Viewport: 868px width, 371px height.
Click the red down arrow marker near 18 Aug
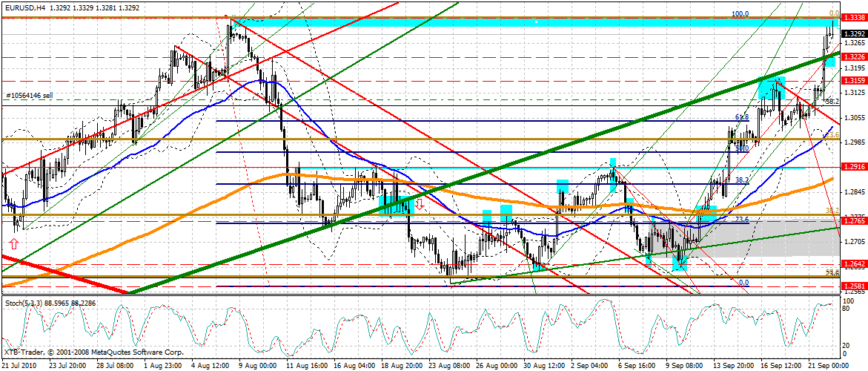click(x=420, y=204)
